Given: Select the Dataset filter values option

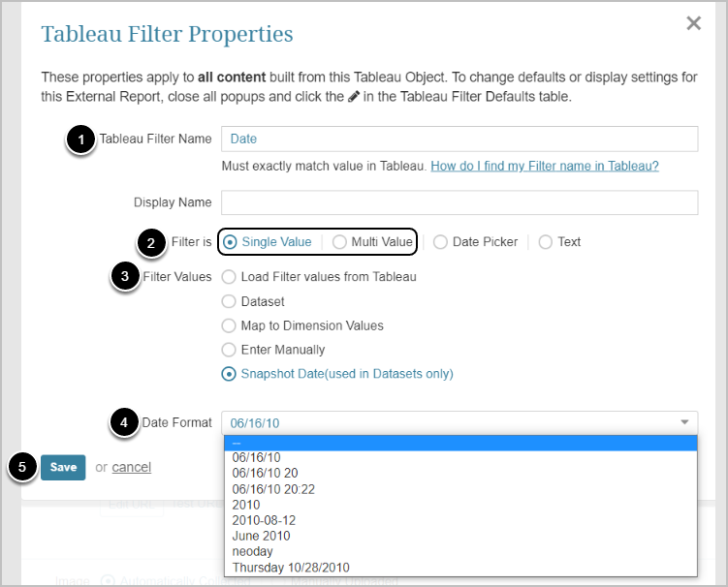Looking at the screenshot, I should pos(229,301).
